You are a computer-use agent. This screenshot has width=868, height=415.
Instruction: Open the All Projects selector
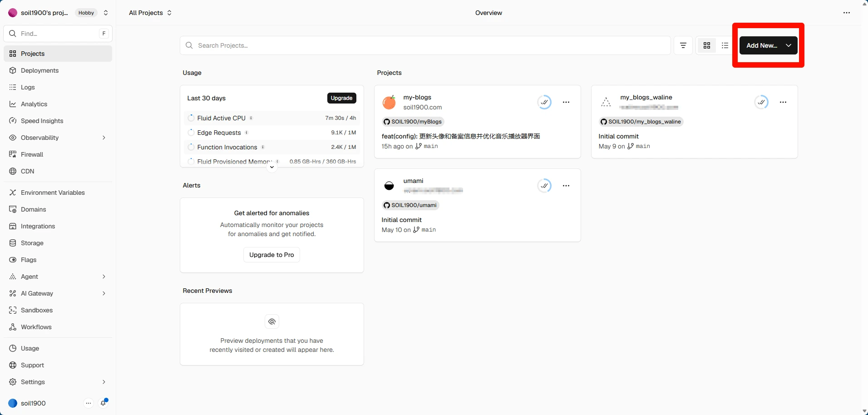[x=150, y=13]
